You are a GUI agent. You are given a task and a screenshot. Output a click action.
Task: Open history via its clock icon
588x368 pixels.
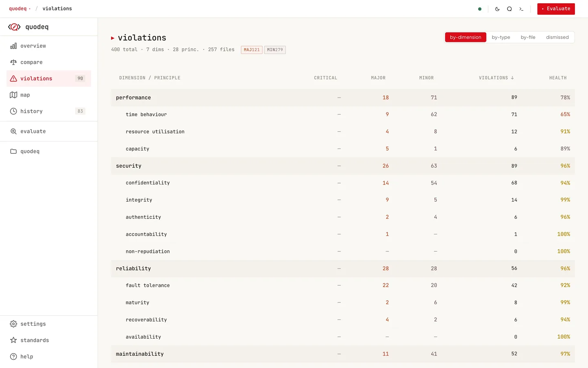(x=13, y=111)
